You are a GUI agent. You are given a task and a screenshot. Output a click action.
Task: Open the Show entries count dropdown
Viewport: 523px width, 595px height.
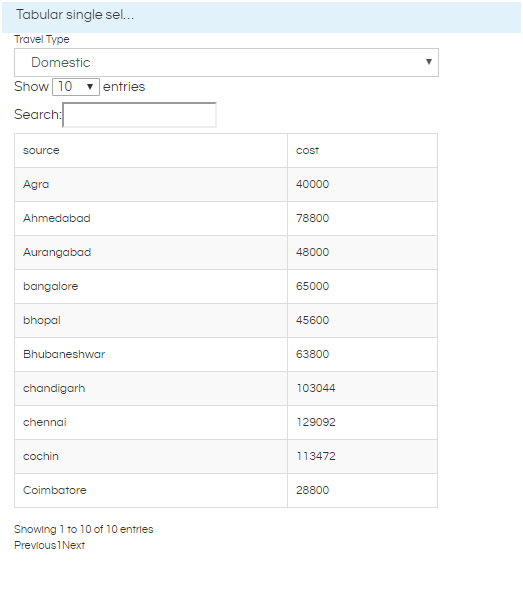pyautogui.click(x=76, y=87)
